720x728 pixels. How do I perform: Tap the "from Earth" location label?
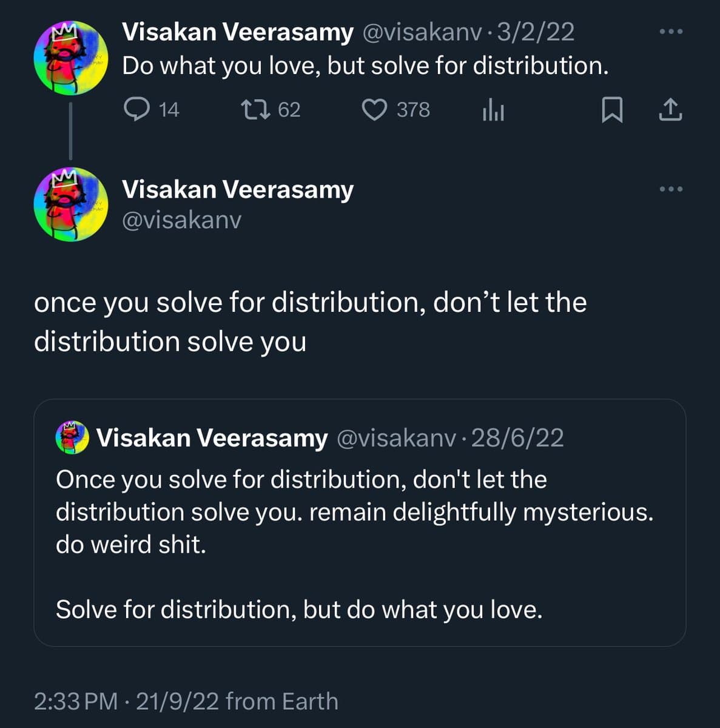[x=282, y=701]
